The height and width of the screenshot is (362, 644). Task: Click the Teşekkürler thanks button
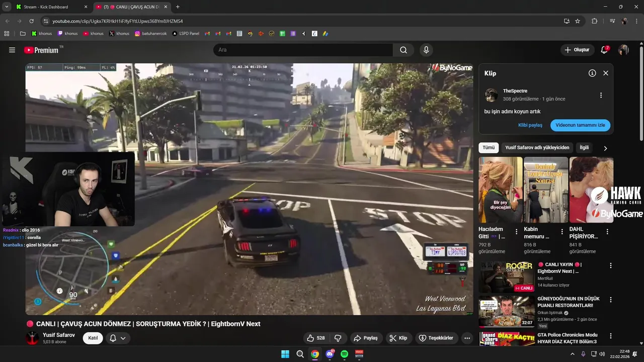coord(436,338)
